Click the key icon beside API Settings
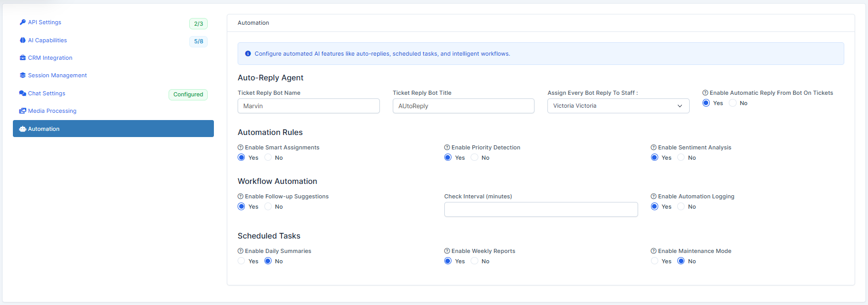The height and width of the screenshot is (305, 868). tap(23, 22)
